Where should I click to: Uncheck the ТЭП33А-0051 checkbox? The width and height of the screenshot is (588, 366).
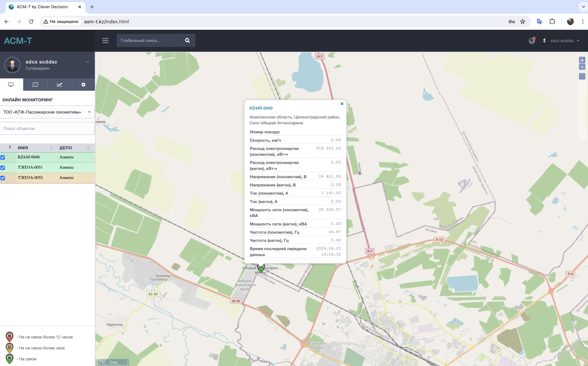[3, 168]
